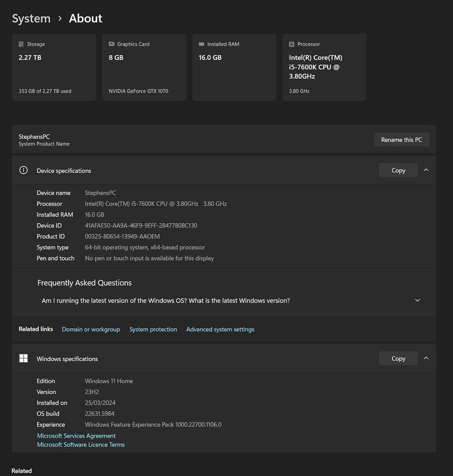
Task: Click the Installed RAM icon
Action: pos(201,44)
